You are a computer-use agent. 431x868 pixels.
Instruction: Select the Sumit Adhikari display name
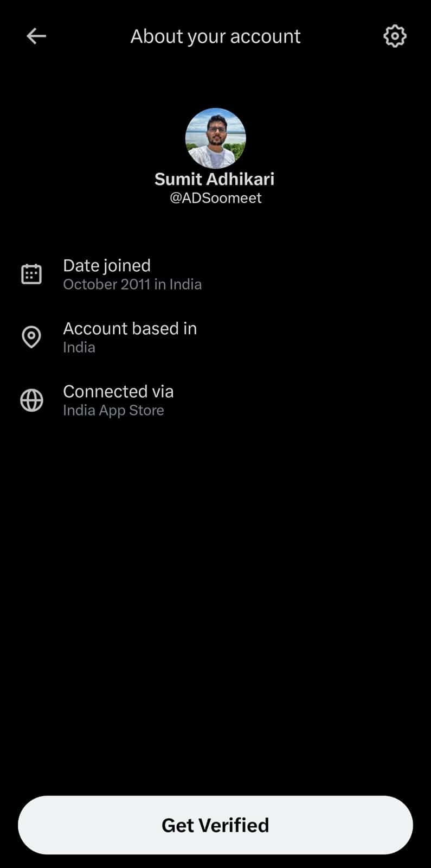(x=215, y=179)
